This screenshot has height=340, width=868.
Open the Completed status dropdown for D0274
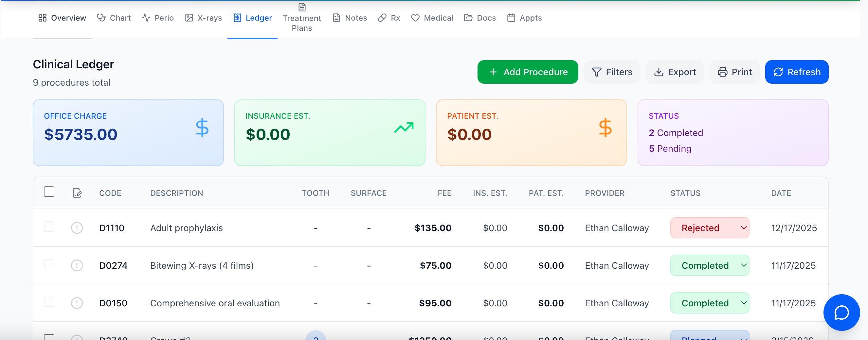[x=710, y=265]
